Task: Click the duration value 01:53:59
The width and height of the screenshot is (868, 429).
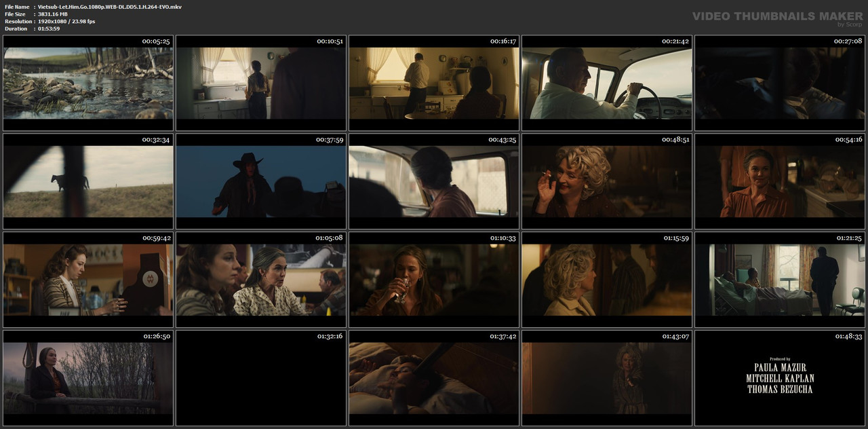Action: [49, 29]
